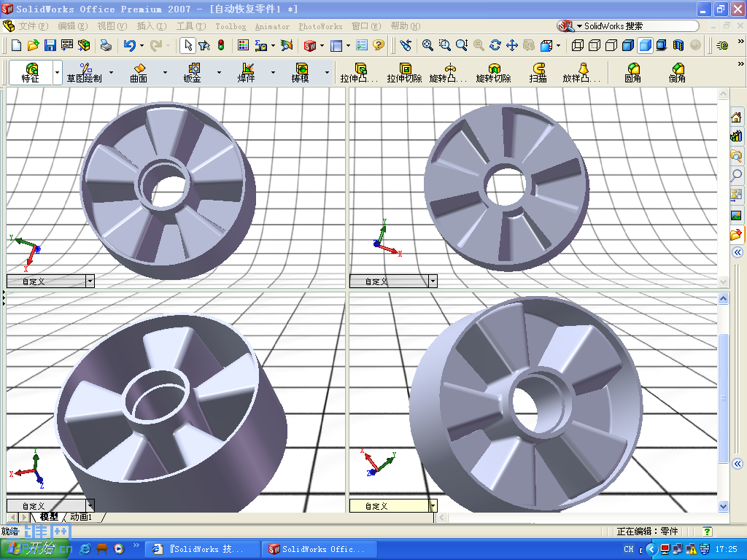747x560 pixels.
Task: Activate Zoom In/Out tool
Action: pyautogui.click(x=462, y=45)
